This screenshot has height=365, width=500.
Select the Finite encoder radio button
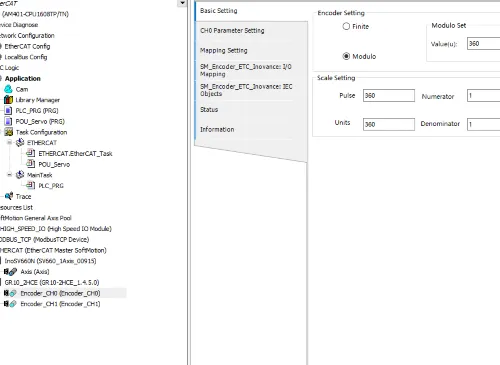[x=346, y=26]
